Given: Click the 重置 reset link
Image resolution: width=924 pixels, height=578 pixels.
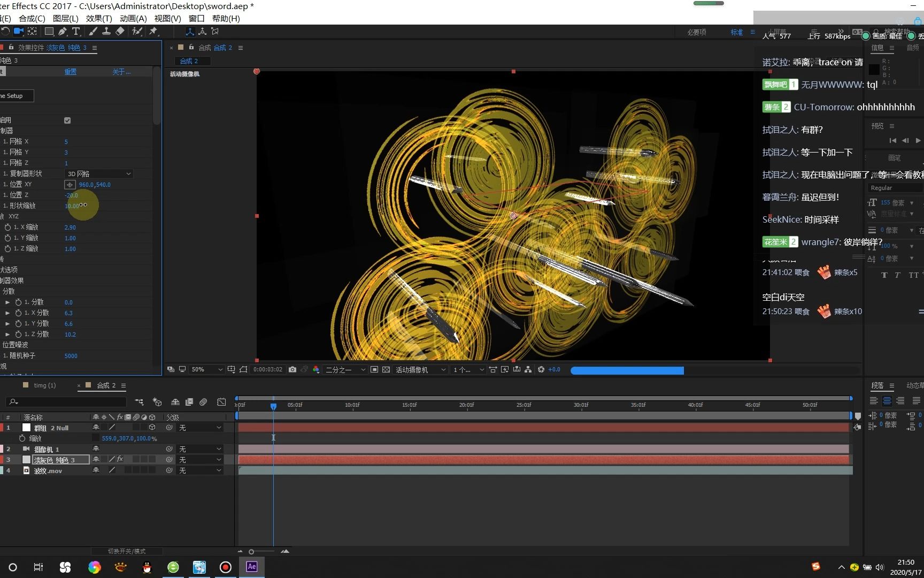Looking at the screenshot, I should [71, 72].
